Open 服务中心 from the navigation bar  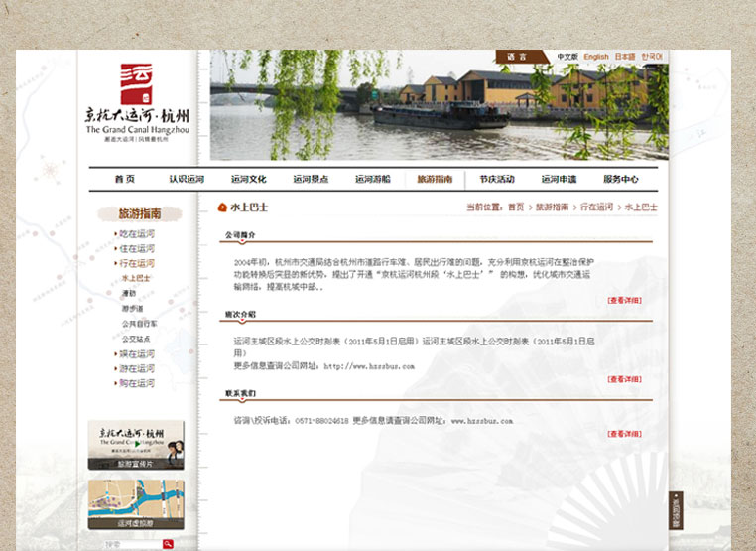click(x=621, y=180)
